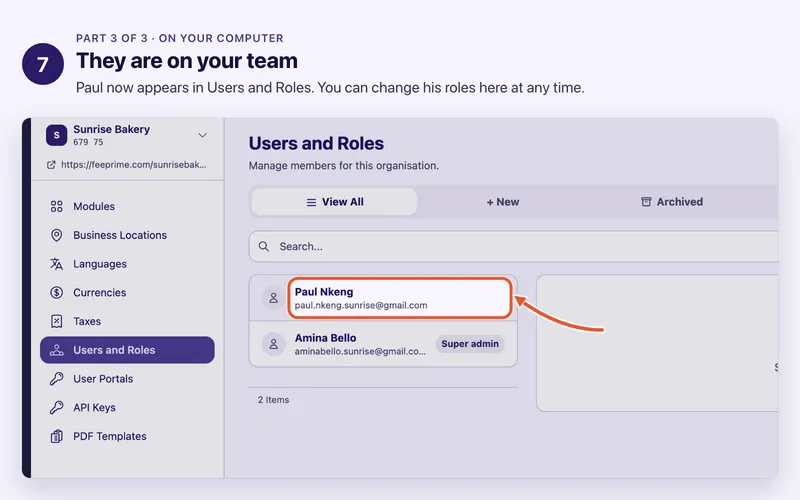Select the Paul Nkeng user row
This screenshot has width=800, height=500.
click(383, 298)
